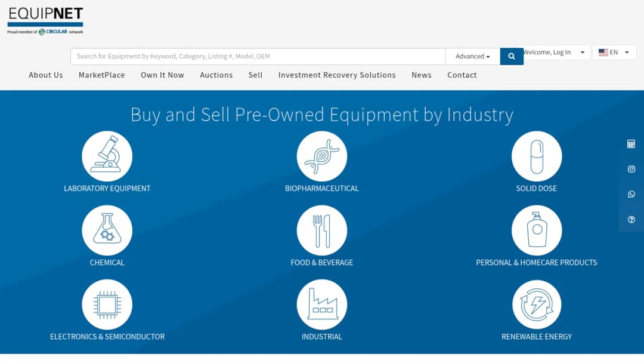The image size is (644, 363).
Task: Click the BIOPHARMACEUTICAL text link
Action: (322, 188)
